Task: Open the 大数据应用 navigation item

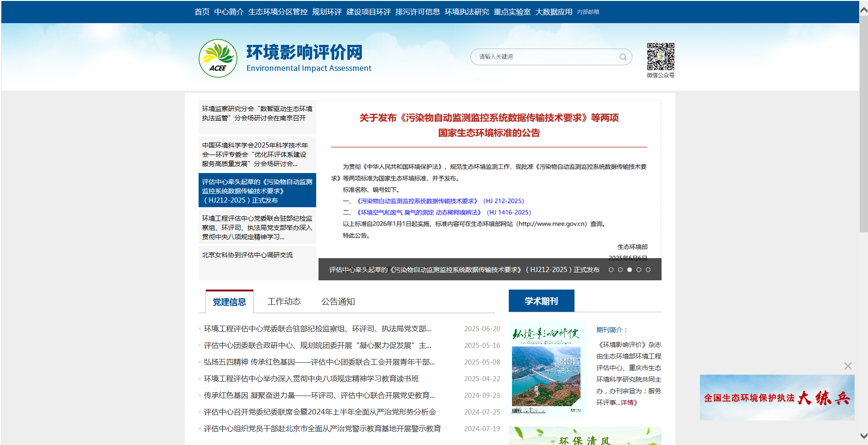Action: (554, 12)
